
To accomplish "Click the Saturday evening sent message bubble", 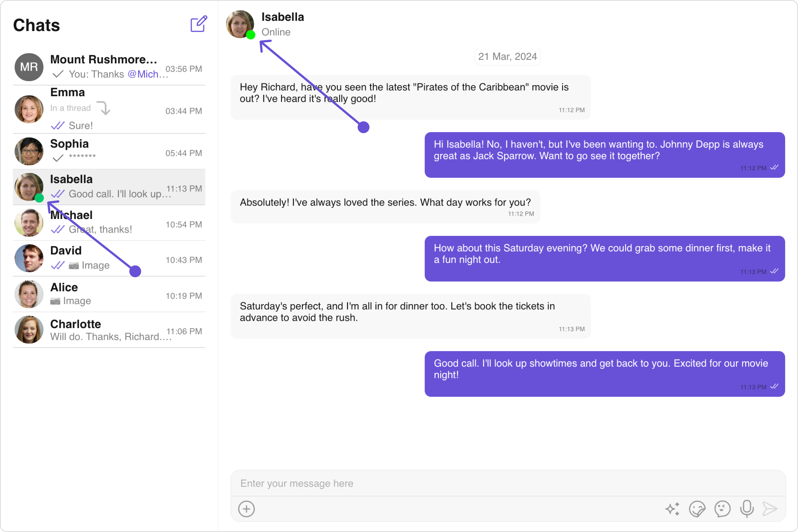I will [604, 258].
